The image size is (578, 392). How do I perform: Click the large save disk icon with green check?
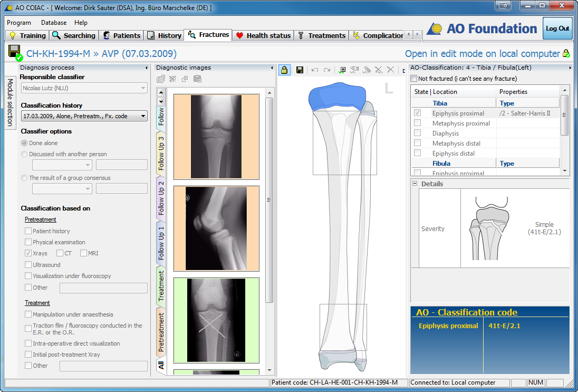coord(15,53)
